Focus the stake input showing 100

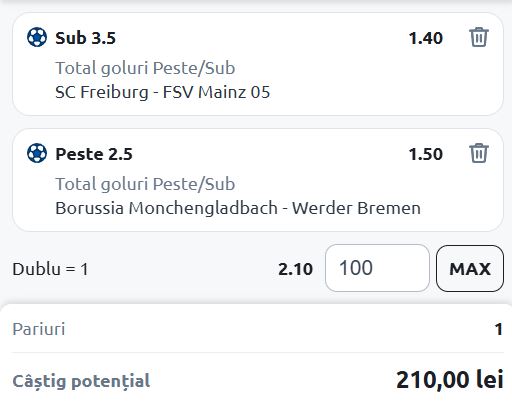377,268
